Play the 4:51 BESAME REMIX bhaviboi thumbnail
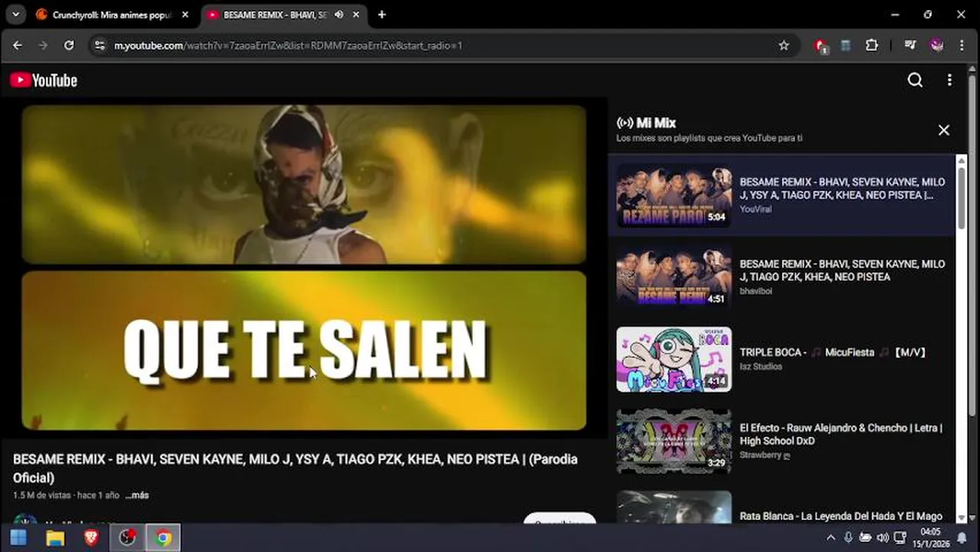 674,277
